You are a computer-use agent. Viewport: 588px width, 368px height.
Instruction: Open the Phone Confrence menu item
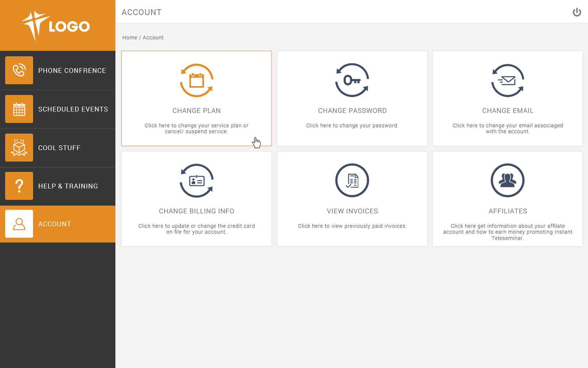[72, 71]
